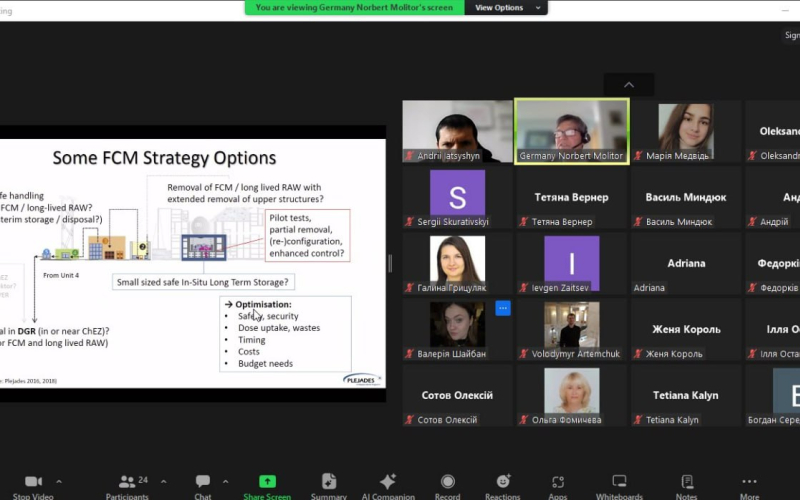Open the Participants panel icon
This screenshot has width=800, height=500.
point(127,481)
